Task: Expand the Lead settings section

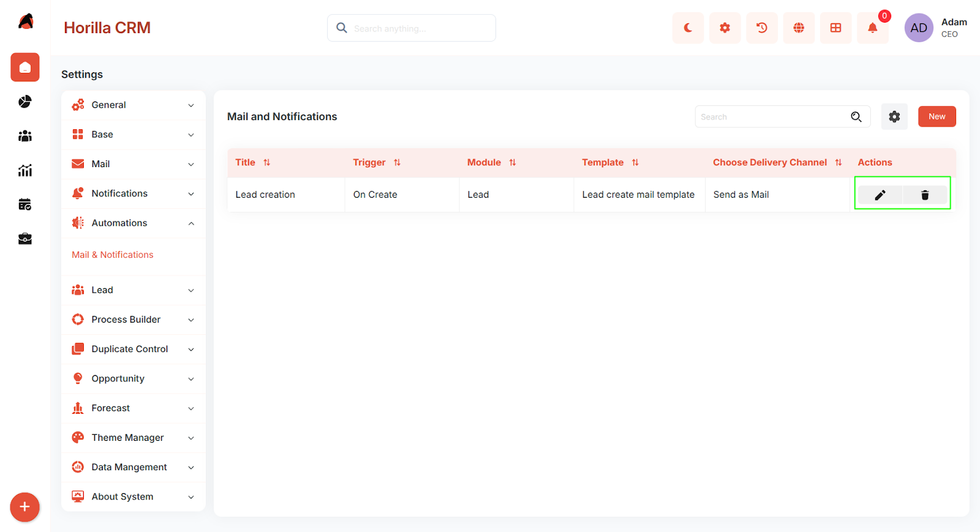Action: pos(134,290)
